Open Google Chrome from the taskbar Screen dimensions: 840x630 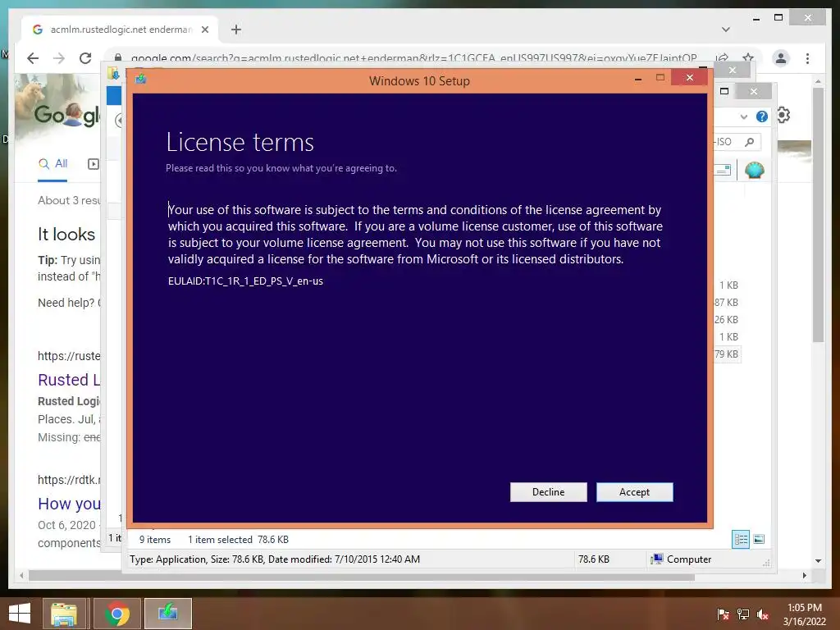tap(117, 614)
